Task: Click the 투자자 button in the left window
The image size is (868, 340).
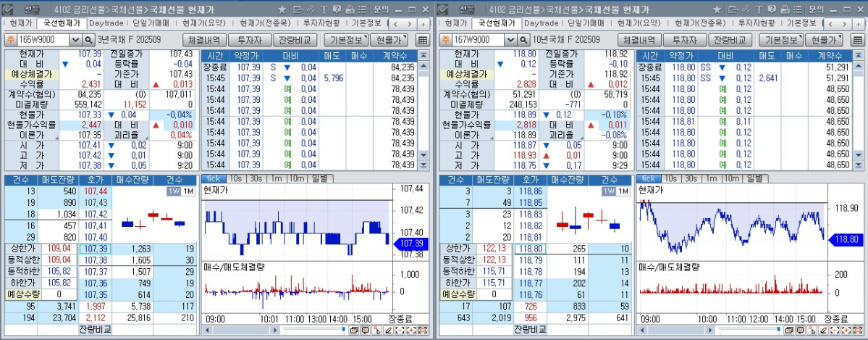Action: tap(250, 40)
